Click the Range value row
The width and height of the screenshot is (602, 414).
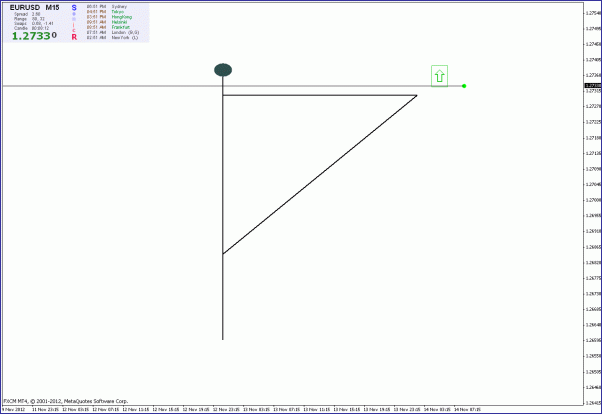(29, 19)
